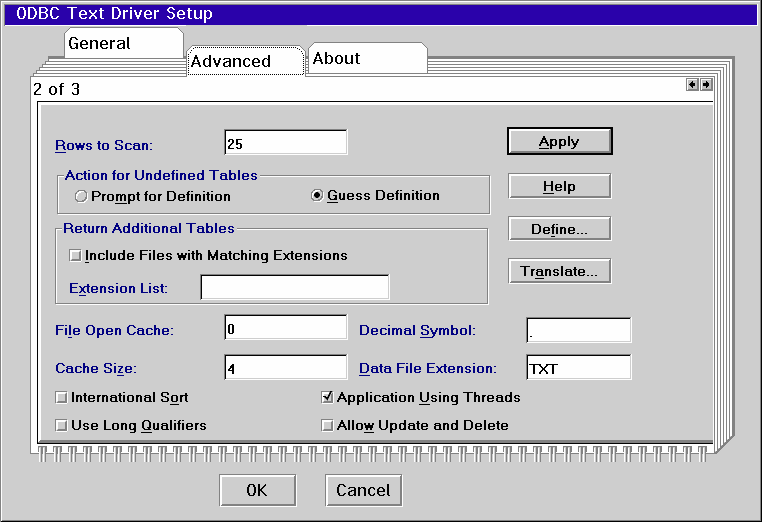Image resolution: width=762 pixels, height=522 pixels.
Task: Click the Data File Extension field
Action: pyautogui.click(x=579, y=367)
